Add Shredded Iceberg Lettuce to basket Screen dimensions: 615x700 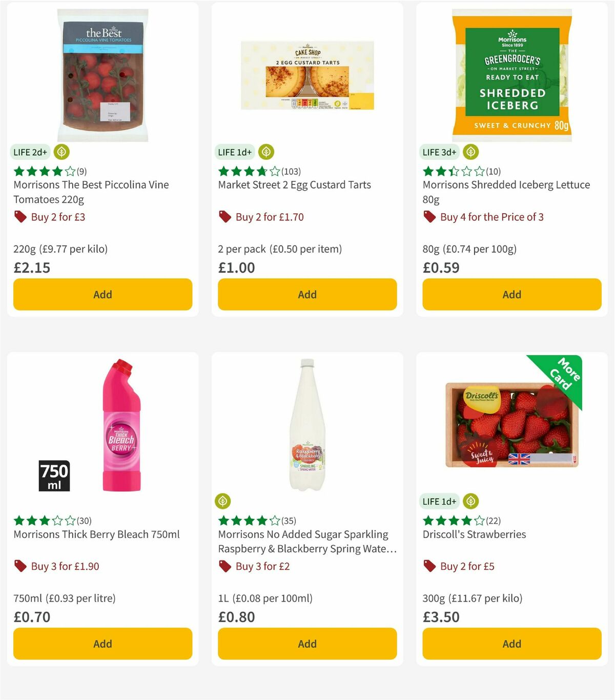click(x=511, y=295)
